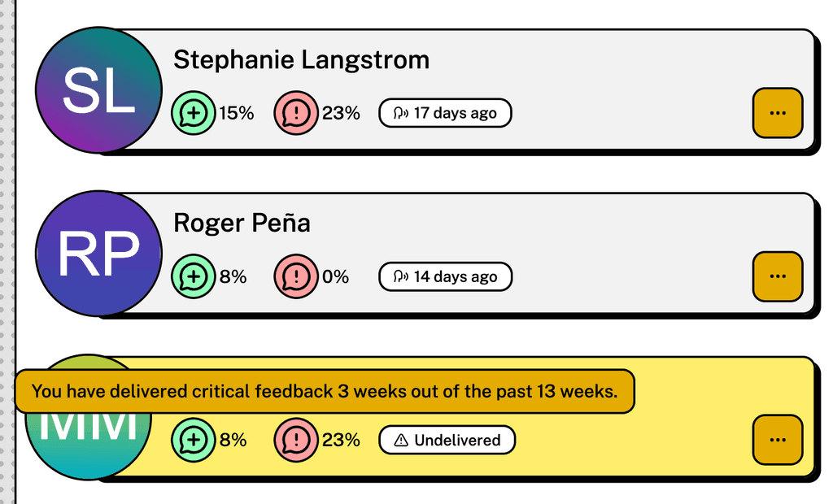Click the 17 days ago delivery pill
Viewport: 833px width, 504px height.
(445, 113)
